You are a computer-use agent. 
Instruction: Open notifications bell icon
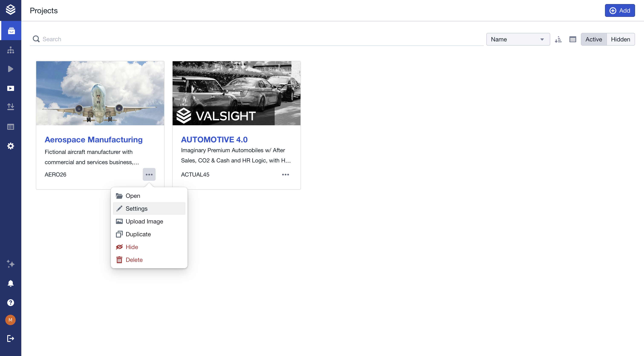[x=10, y=283]
